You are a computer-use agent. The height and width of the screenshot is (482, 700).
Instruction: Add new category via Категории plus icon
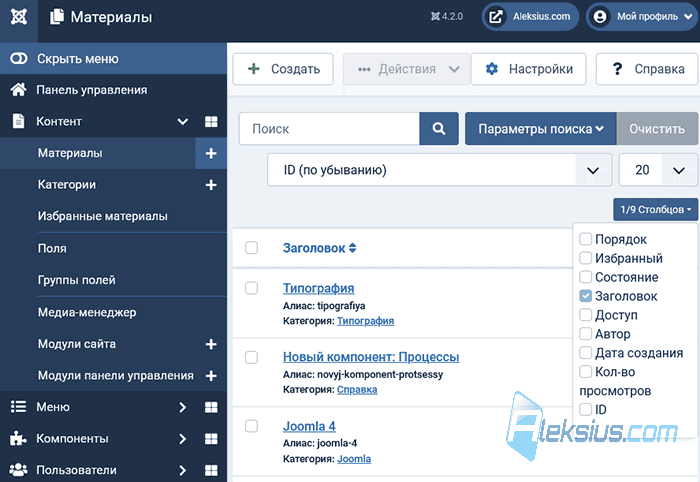pos(211,185)
